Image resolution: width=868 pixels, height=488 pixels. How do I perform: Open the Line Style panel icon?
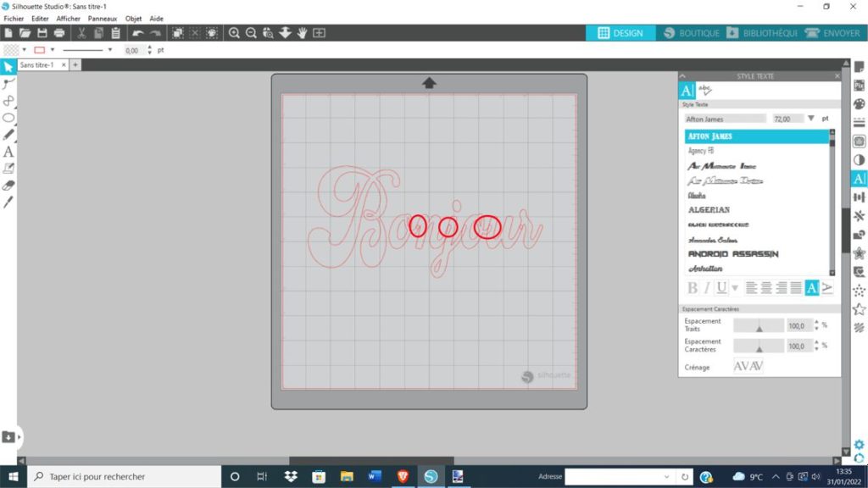coord(860,123)
